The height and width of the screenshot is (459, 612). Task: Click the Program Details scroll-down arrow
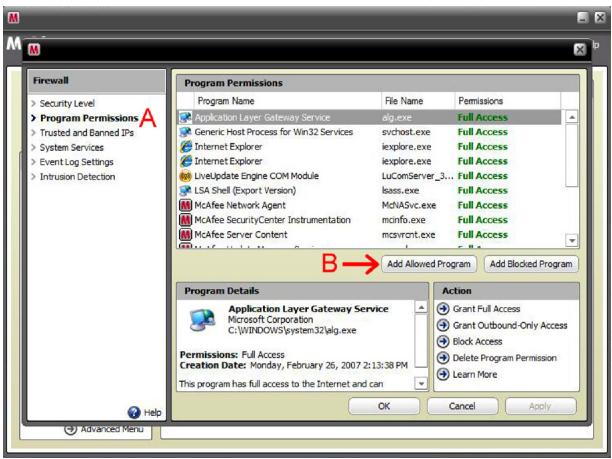tap(421, 383)
